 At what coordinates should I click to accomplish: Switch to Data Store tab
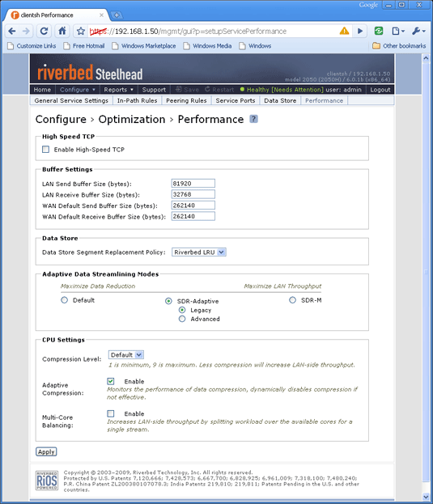280,100
